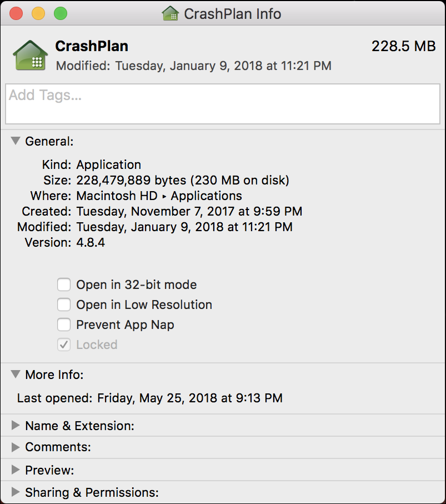The width and height of the screenshot is (446, 504).
Task: Check Open in Low Resolution
Action: (64, 305)
